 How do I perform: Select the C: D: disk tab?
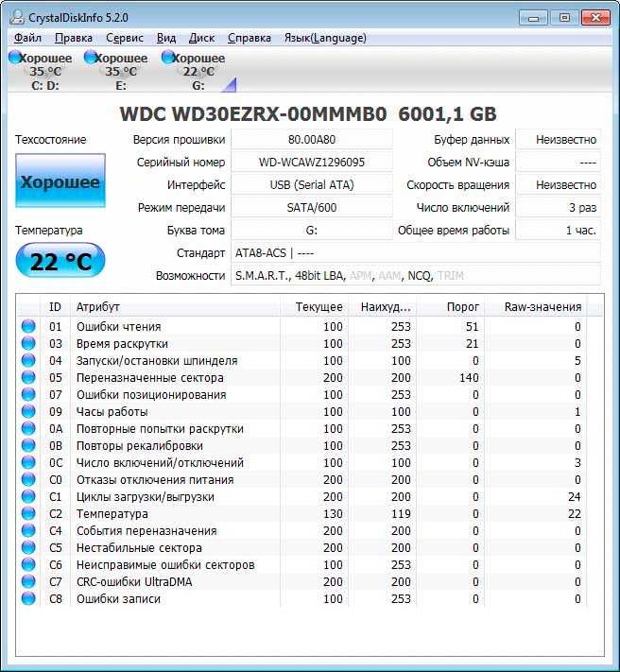[x=41, y=71]
